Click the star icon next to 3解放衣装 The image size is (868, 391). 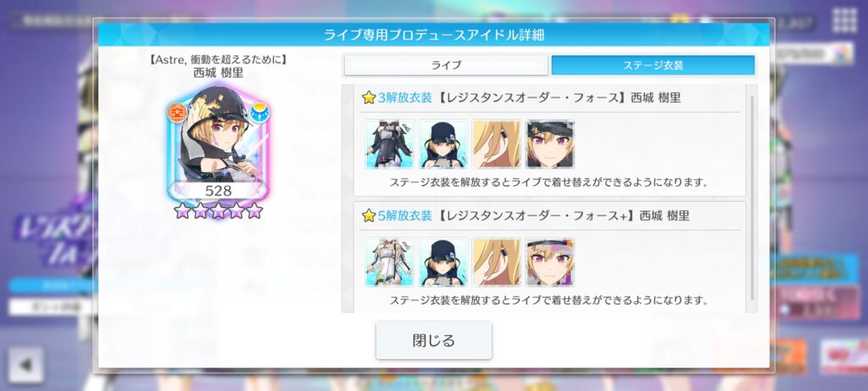pyautogui.click(x=369, y=98)
